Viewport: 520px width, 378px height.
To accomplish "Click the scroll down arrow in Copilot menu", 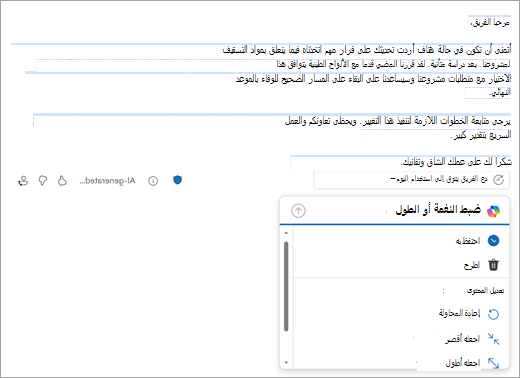I will tap(286, 362).
